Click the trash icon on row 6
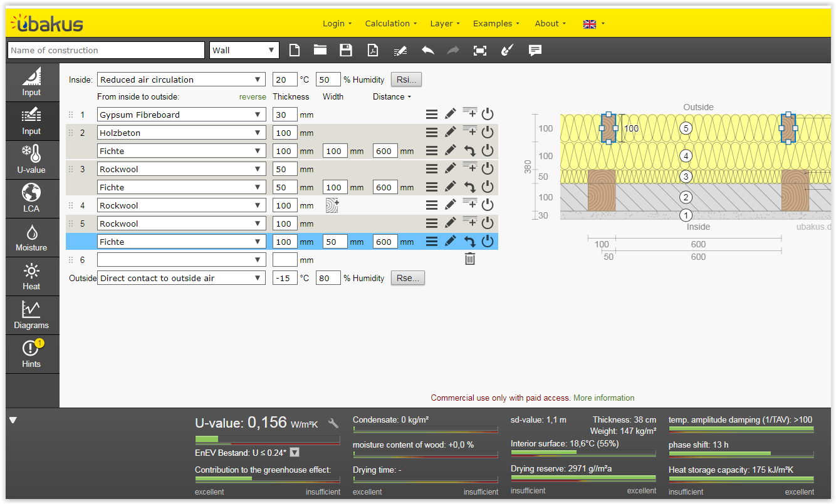Screen dimensions: 836x504 [470, 259]
